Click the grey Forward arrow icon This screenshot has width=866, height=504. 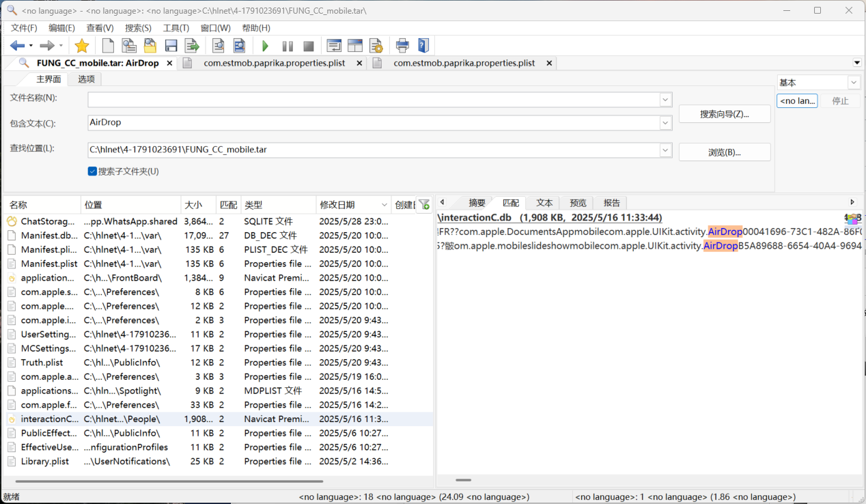click(x=46, y=46)
